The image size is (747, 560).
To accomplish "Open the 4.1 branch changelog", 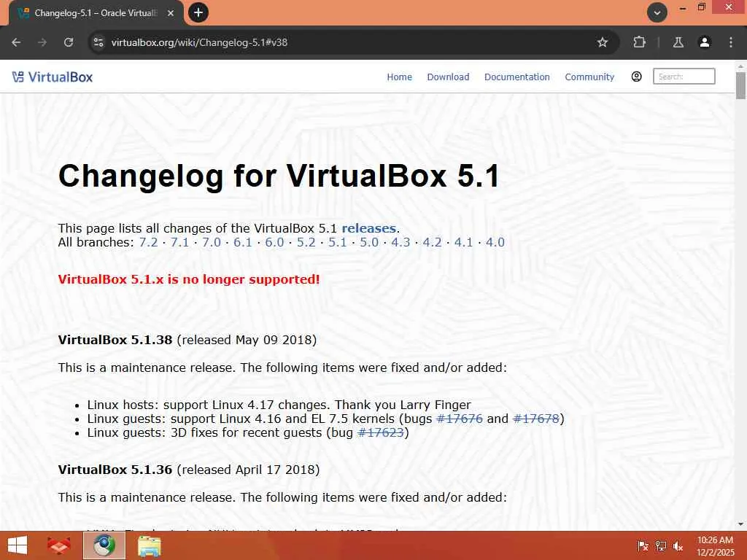I will click(463, 242).
